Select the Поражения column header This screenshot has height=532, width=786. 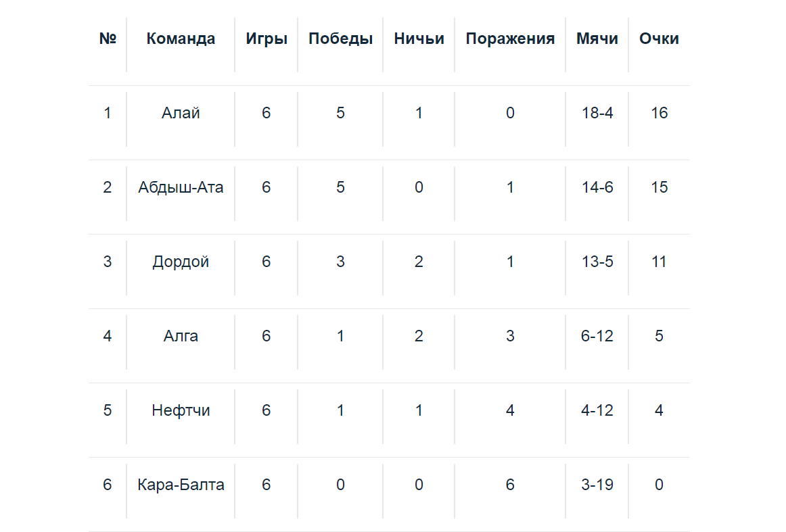(510, 39)
